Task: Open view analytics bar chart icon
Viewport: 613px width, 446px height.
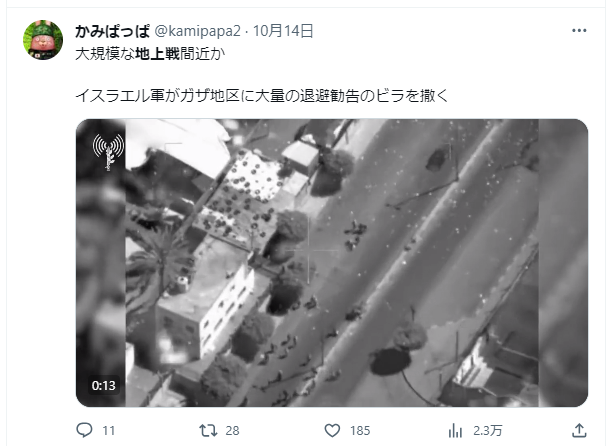Action: pos(455,430)
